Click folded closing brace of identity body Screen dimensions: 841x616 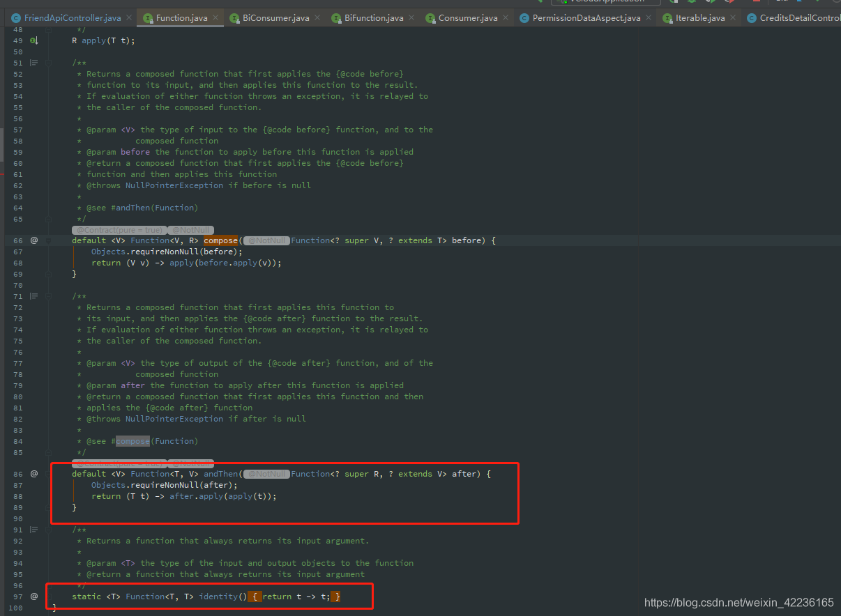[337, 596]
